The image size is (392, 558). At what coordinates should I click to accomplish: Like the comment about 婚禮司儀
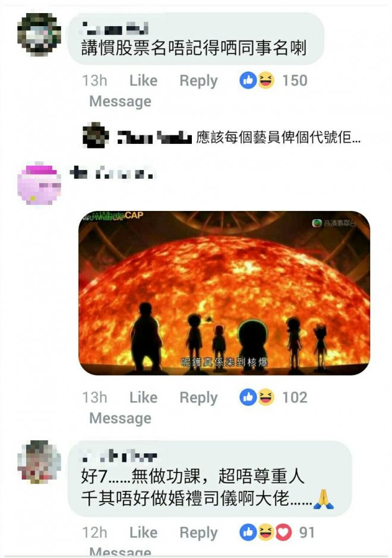coord(143,532)
